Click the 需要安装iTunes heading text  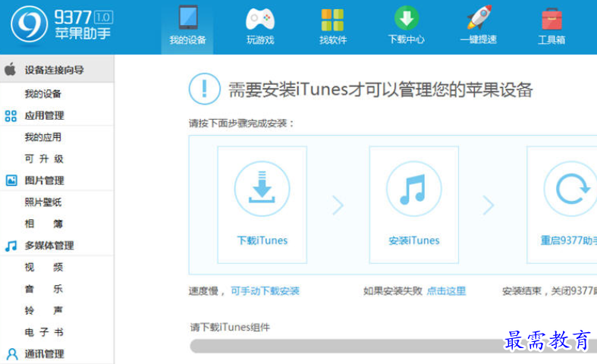pos(380,89)
